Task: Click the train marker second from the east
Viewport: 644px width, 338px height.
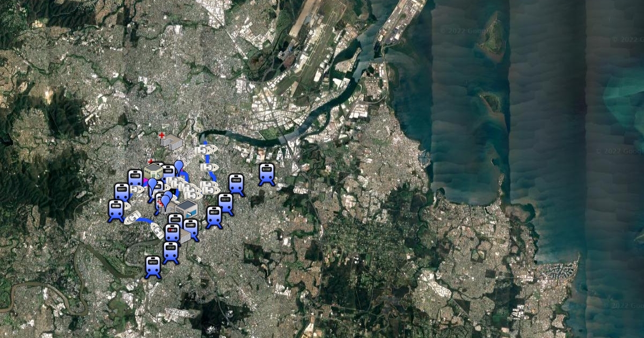Action: (x=236, y=185)
